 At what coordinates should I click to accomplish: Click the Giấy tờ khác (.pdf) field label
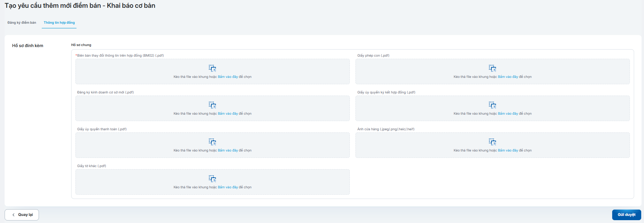click(x=92, y=166)
